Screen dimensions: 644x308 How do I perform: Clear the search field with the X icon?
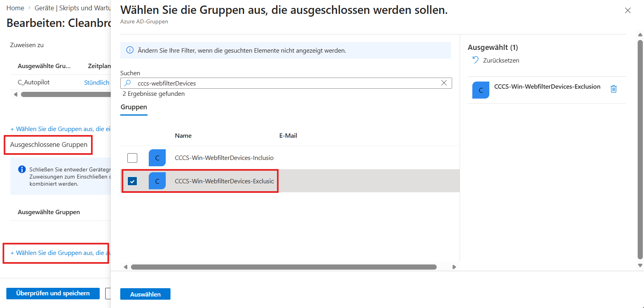point(444,83)
